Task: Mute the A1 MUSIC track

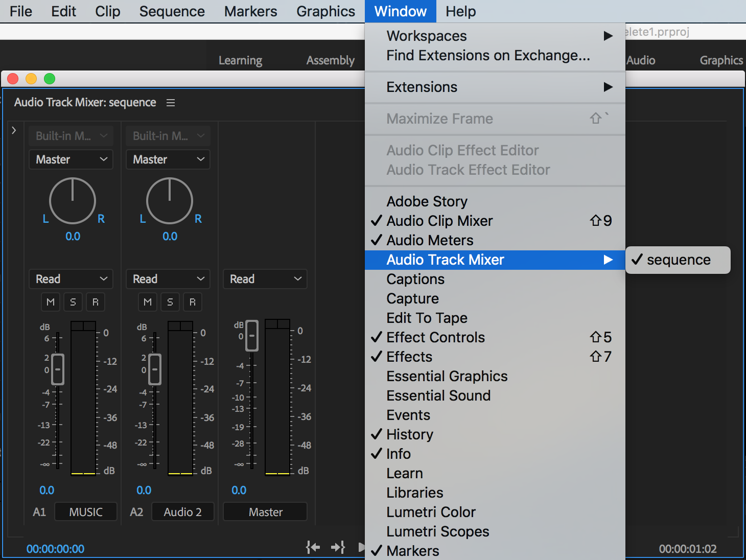Action: pos(51,302)
